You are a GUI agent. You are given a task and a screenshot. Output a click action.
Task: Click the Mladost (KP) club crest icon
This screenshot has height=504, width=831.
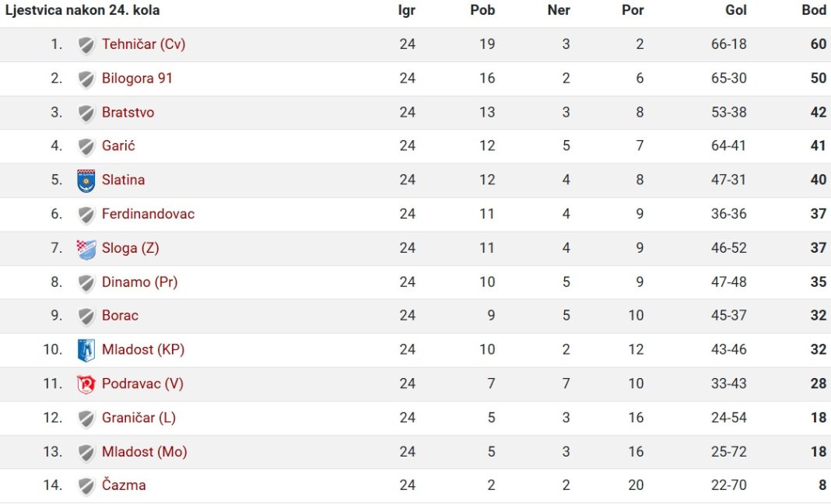click(x=86, y=350)
